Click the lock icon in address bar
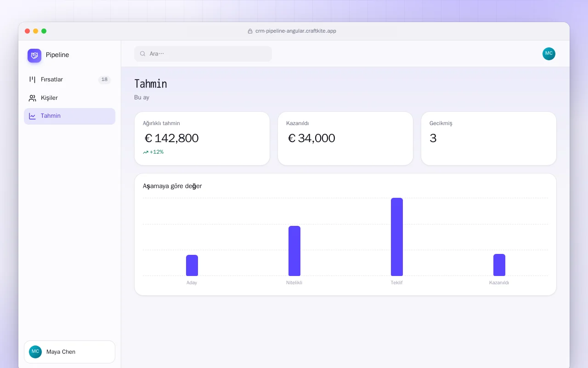 click(250, 31)
